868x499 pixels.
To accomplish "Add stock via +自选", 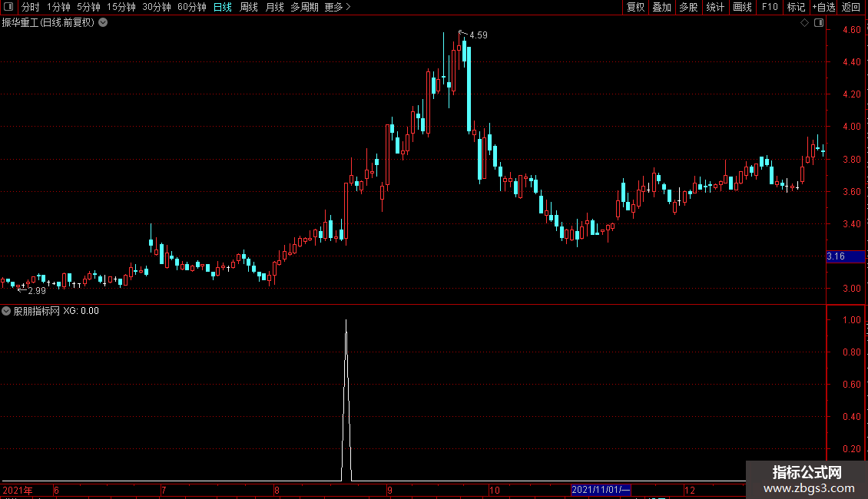I will click(x=823, y=7).
